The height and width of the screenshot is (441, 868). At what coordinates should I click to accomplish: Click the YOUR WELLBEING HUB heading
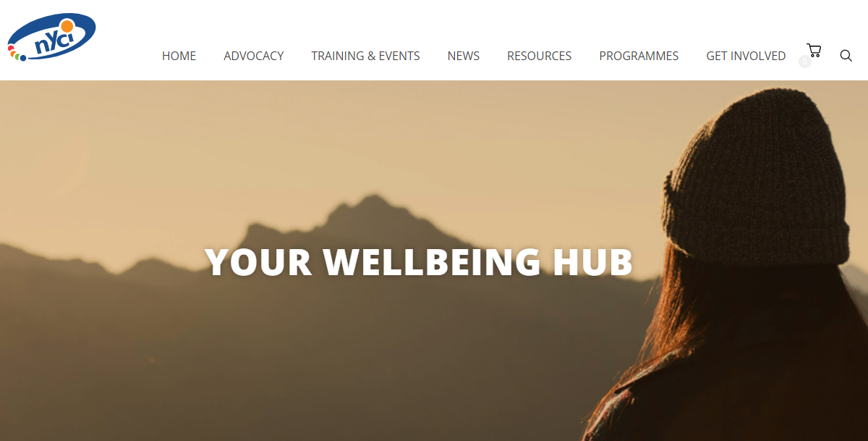(x=419, y=262)
